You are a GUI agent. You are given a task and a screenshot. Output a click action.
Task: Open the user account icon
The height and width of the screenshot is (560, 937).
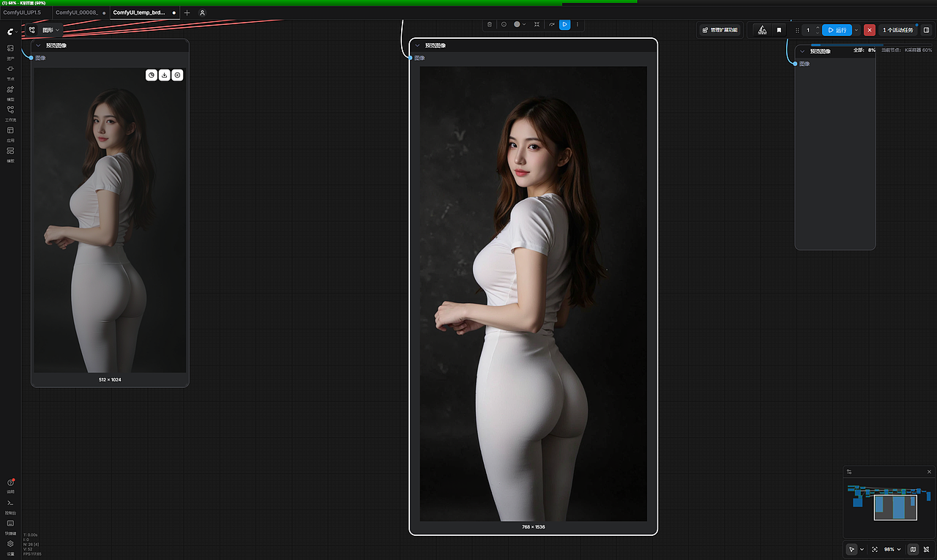(202, 12)
